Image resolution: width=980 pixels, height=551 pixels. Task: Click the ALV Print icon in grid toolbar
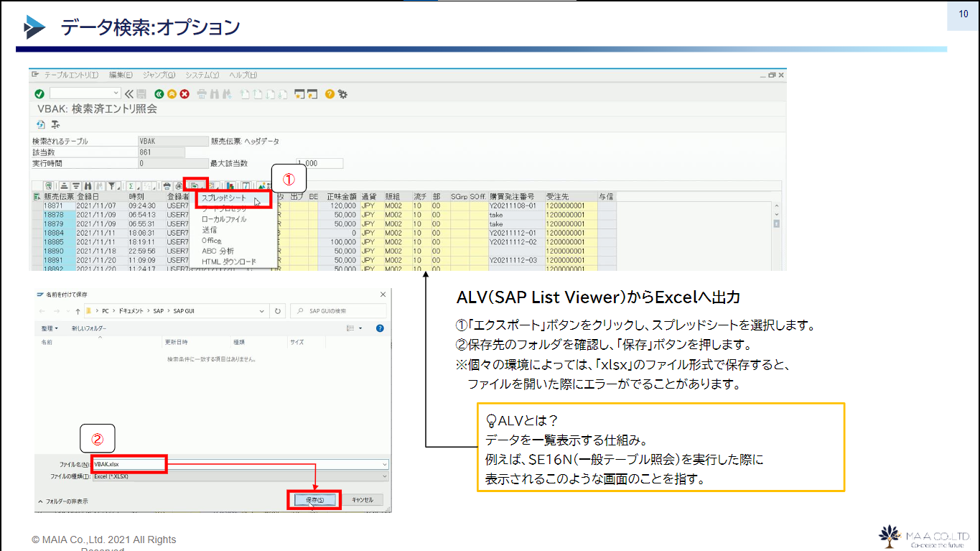coord(167,185)
